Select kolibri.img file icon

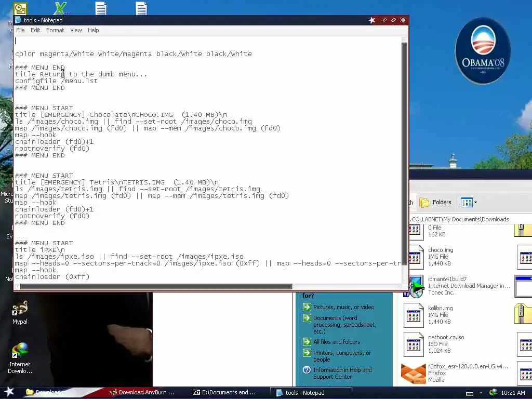point(414,315)
